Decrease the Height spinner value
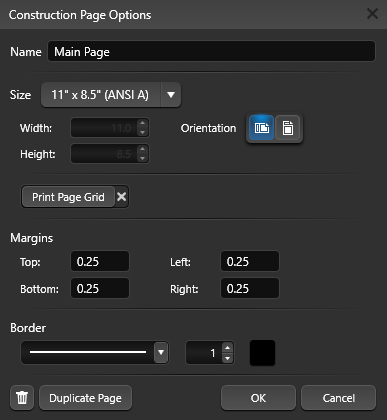Image resolution: width=387 pixels, height=420 pixels. (143, 158)
